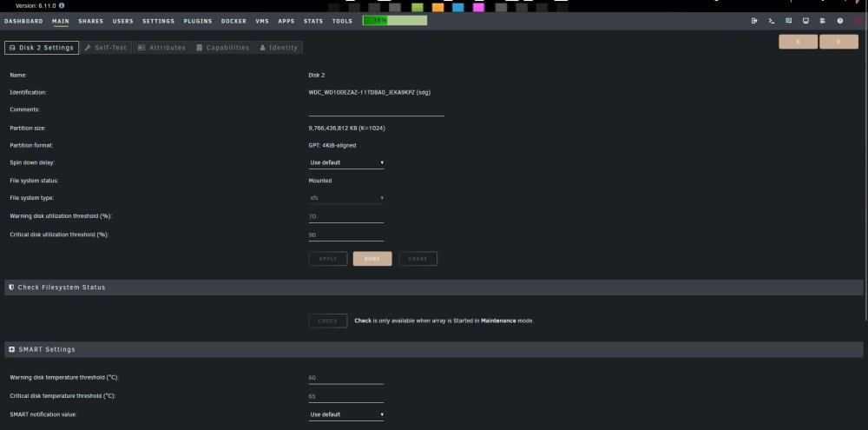Image resolution: width=868 pixels, height=430 pixels.
Task: Click the Done button
Action: [x=372, y=259]
